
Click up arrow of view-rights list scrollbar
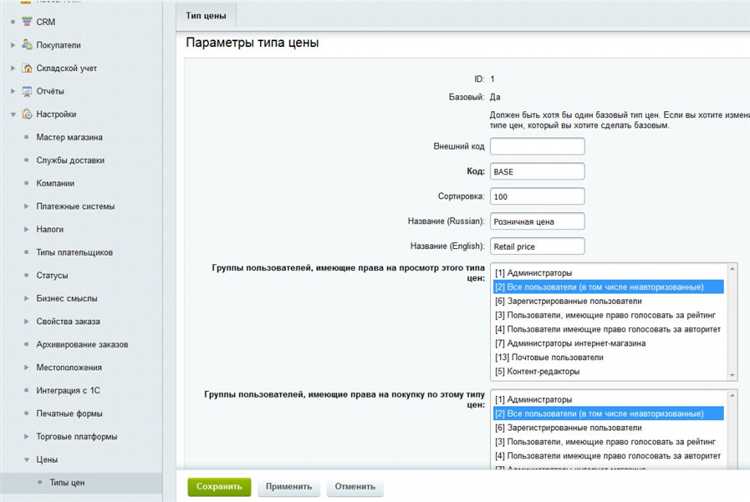point(732,269)
